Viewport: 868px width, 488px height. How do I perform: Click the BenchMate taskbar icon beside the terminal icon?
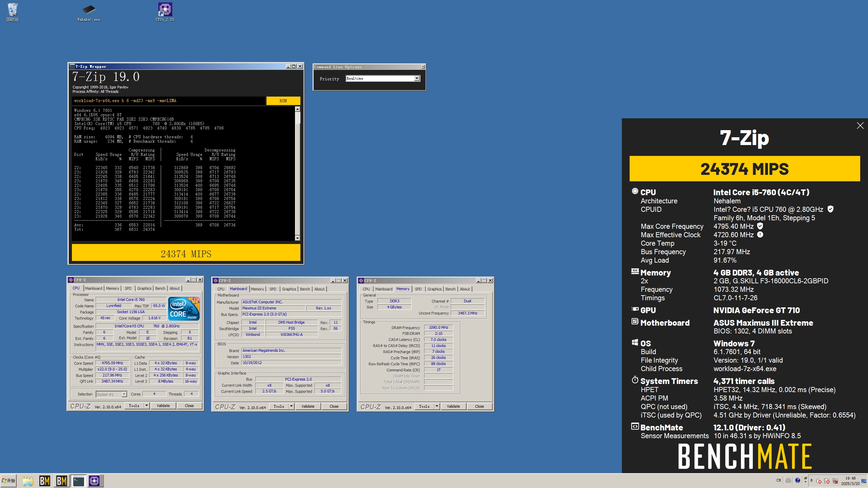pyautogui.click(x=61, y=481)
